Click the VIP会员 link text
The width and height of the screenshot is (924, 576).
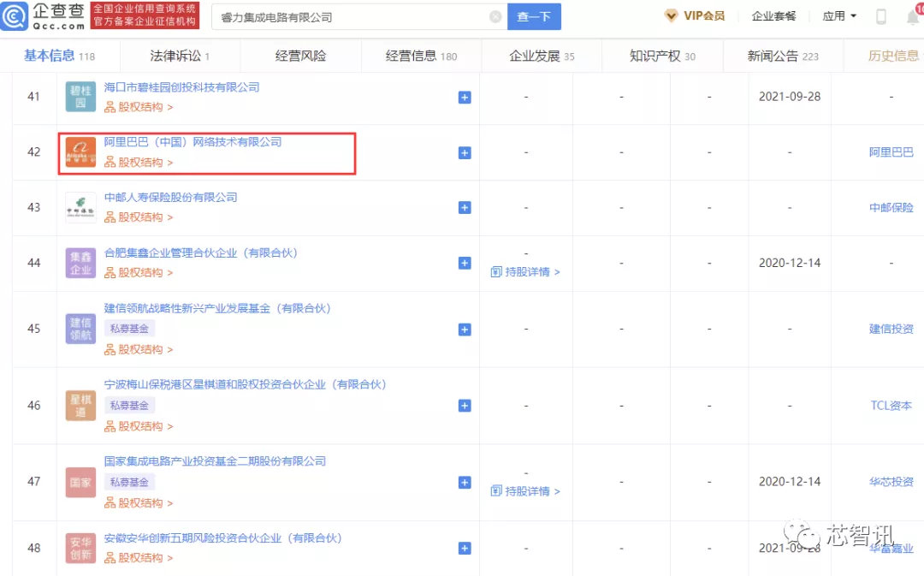703,16
